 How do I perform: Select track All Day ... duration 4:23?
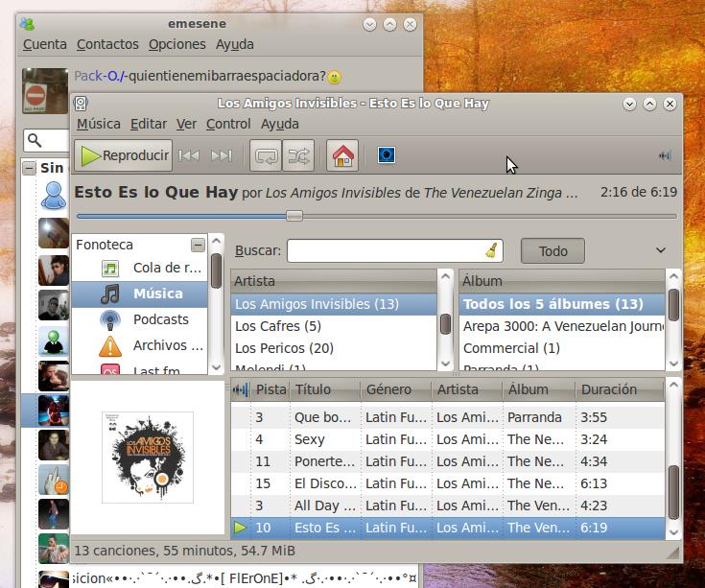(448, 506)
